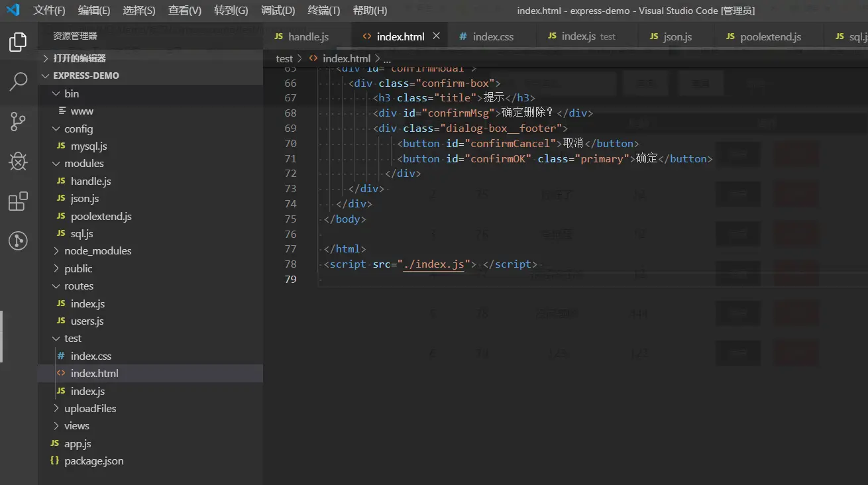Click the JS file icon beside app.js
Image resolution: width=868 pixels, height=485 pixels.
pyautogui.click(x=54, y=443)
